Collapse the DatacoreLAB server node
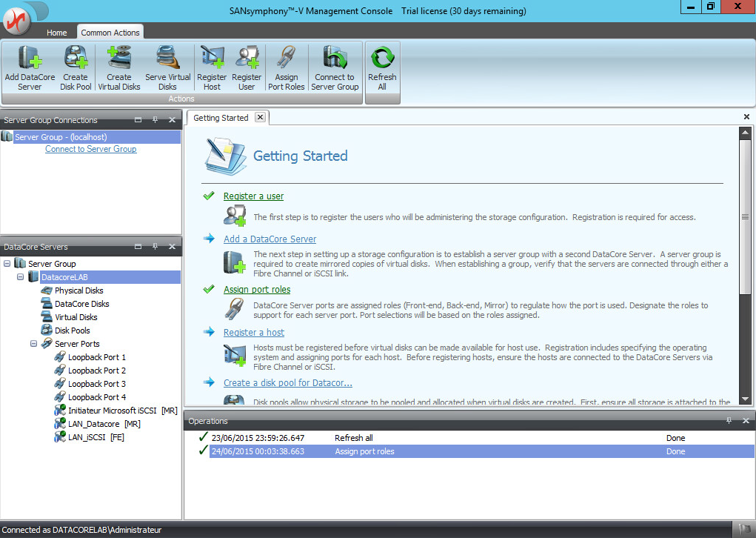The image size is (756, 538). tap(21, 277)
